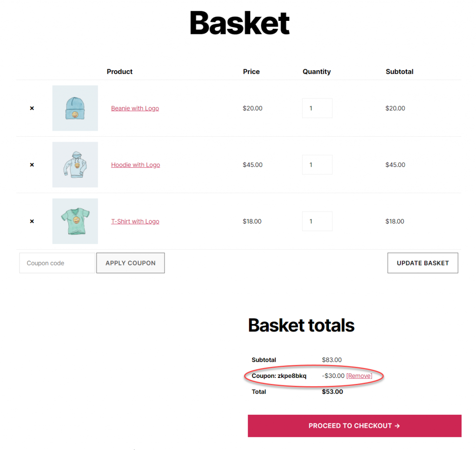Open Beanie with Logo product link
Image resolution: width=476 pixels, height=450 pixels.
point(135,108)
